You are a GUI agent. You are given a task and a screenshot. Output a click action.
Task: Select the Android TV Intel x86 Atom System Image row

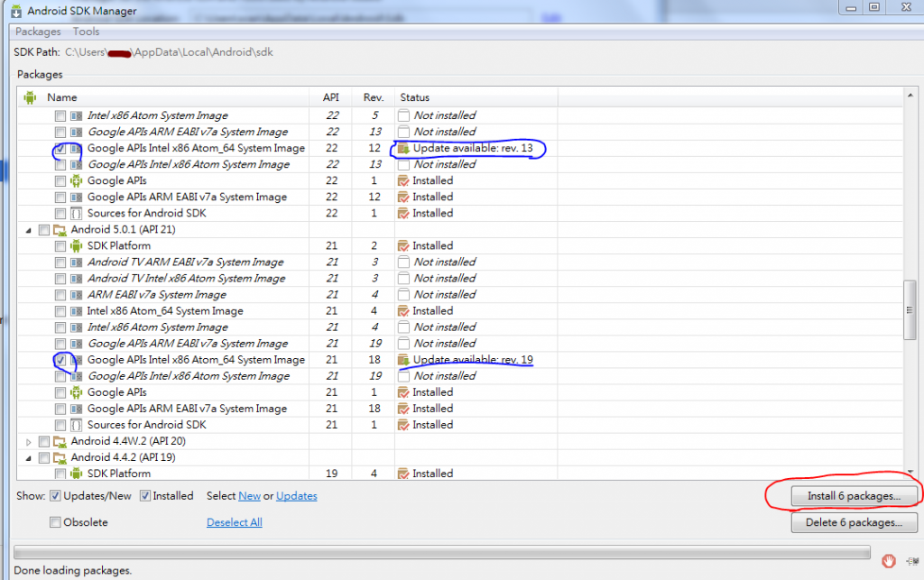pos(186,279)
